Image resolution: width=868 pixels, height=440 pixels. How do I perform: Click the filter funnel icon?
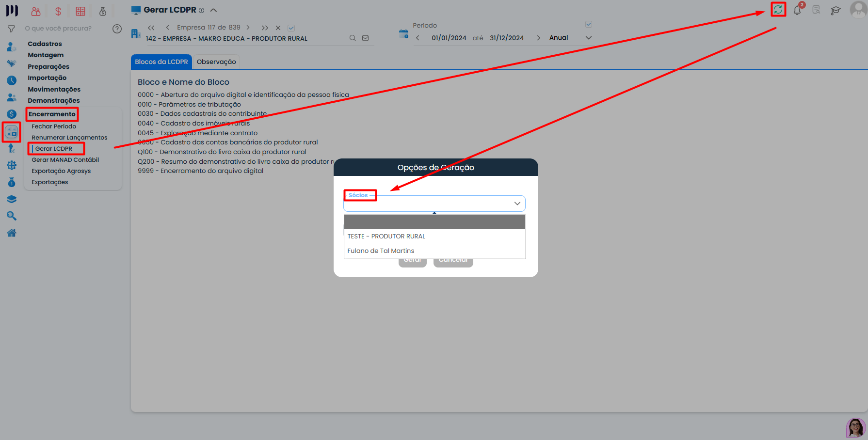(x=12, y=29)
